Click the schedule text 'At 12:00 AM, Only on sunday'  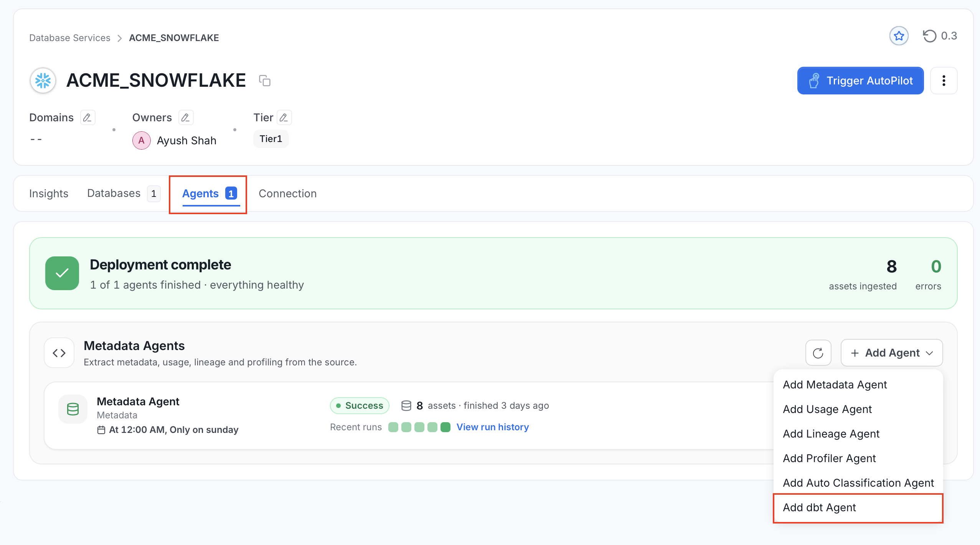pos(174,430)
